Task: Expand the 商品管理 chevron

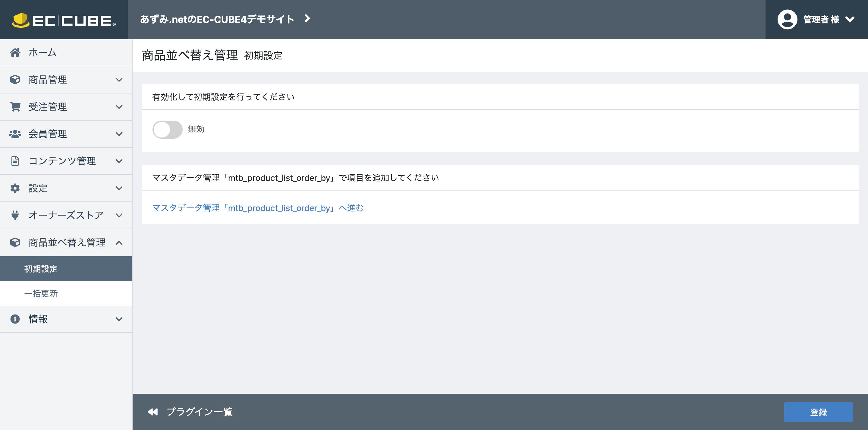Action: click(119, 80)
